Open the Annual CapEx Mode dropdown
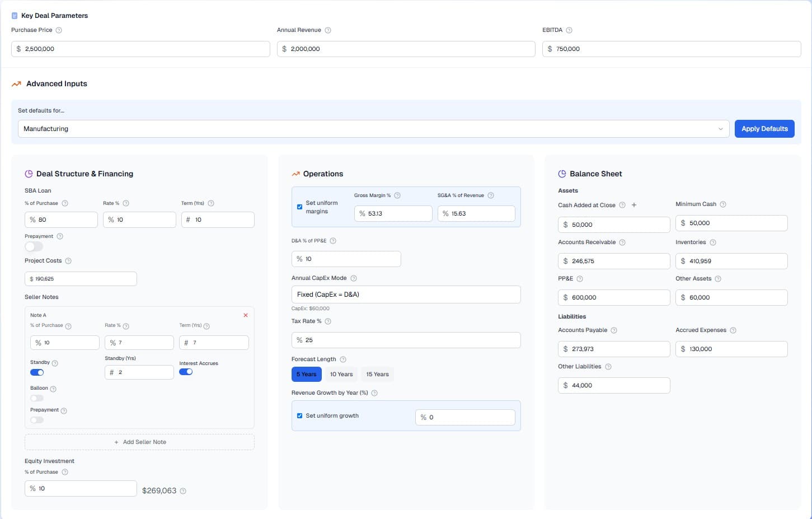Image resolution: width=812 pixels, height=519 pixels. point(406,294)
